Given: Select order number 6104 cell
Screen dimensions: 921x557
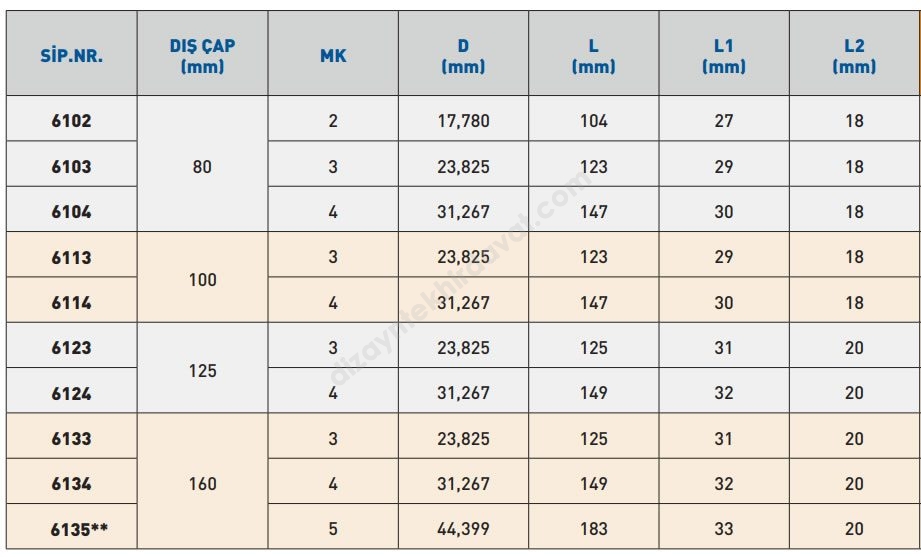Looking at the screenshot, I should tap(72, 212).
